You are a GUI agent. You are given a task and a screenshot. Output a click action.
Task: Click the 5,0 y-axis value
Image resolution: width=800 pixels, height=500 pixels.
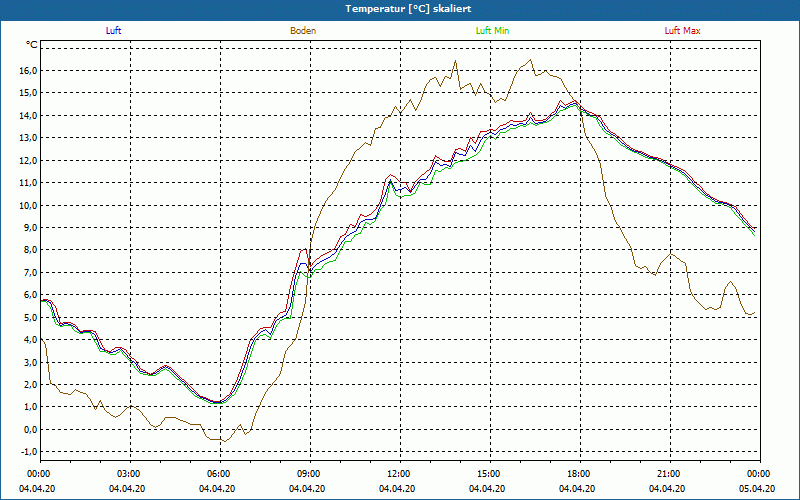[x=31, y=317]
